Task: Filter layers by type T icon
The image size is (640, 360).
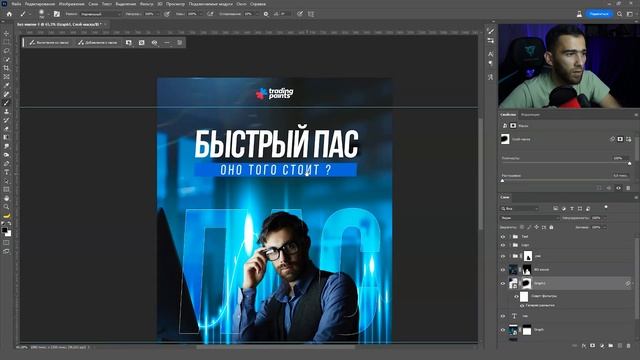Action: coord(572,209)
